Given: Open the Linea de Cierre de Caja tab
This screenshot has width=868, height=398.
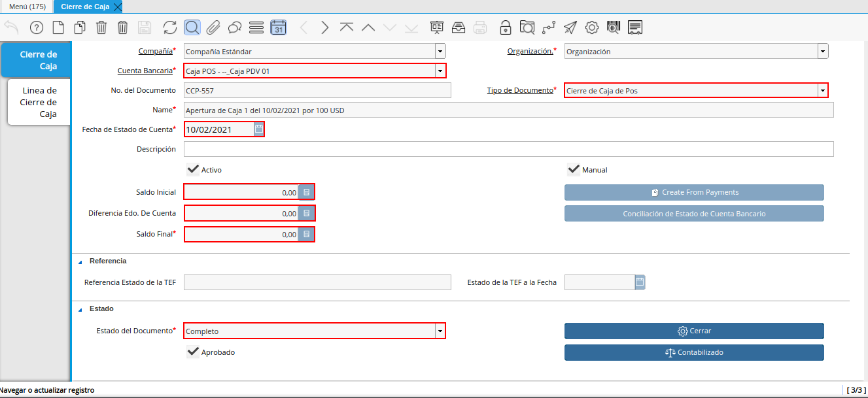Looking at the screenshot, I should click(x=39, y=102).
